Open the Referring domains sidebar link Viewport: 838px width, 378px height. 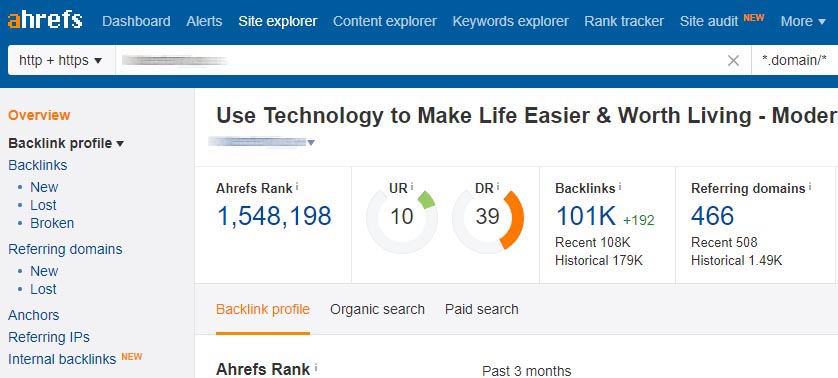click(65, 249)
